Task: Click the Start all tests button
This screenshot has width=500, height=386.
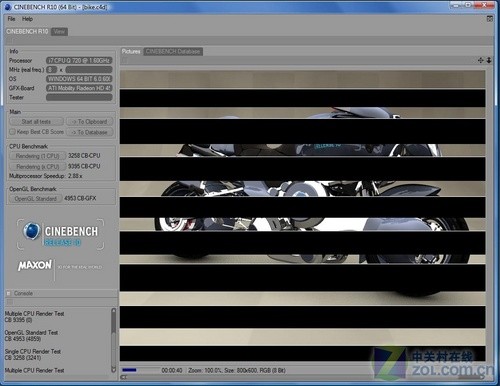Action: click(x=36, y=122)
